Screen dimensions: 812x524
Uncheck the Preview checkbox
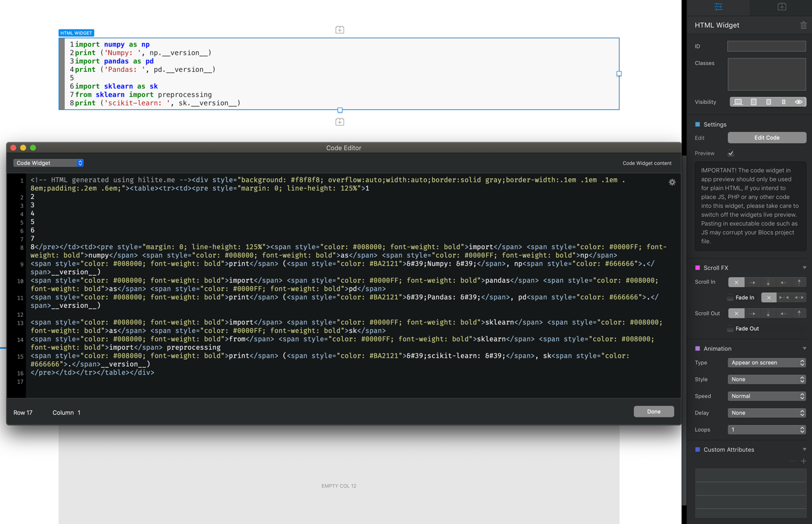pos(731,154)
